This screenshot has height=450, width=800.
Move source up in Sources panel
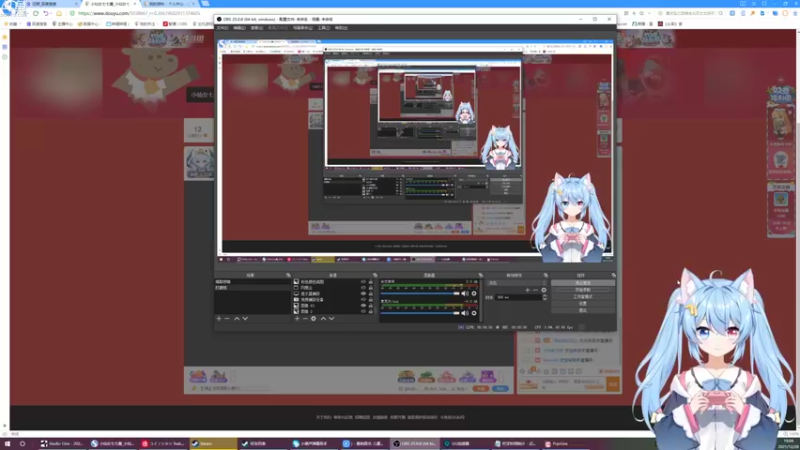coord(323,318)
